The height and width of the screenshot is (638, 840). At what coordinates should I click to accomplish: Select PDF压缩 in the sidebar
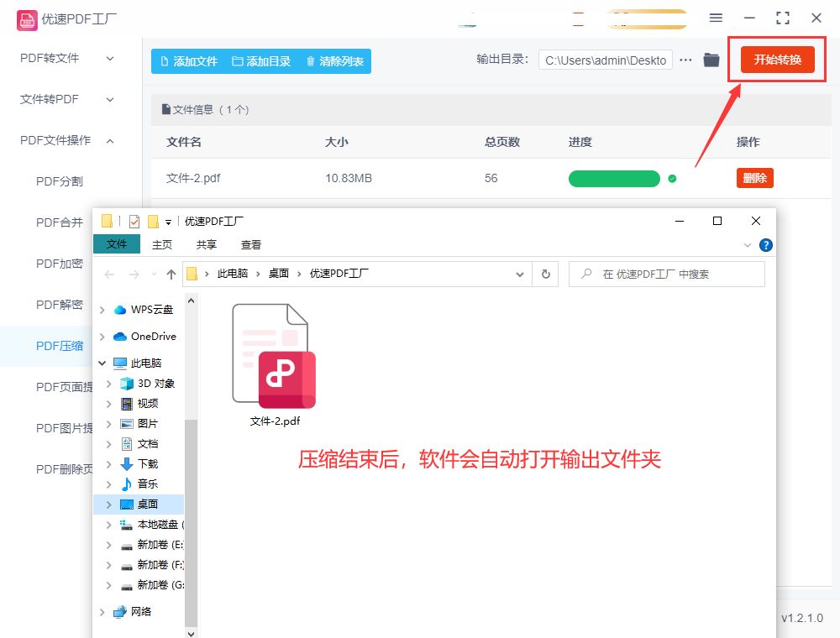coord(60,346)
